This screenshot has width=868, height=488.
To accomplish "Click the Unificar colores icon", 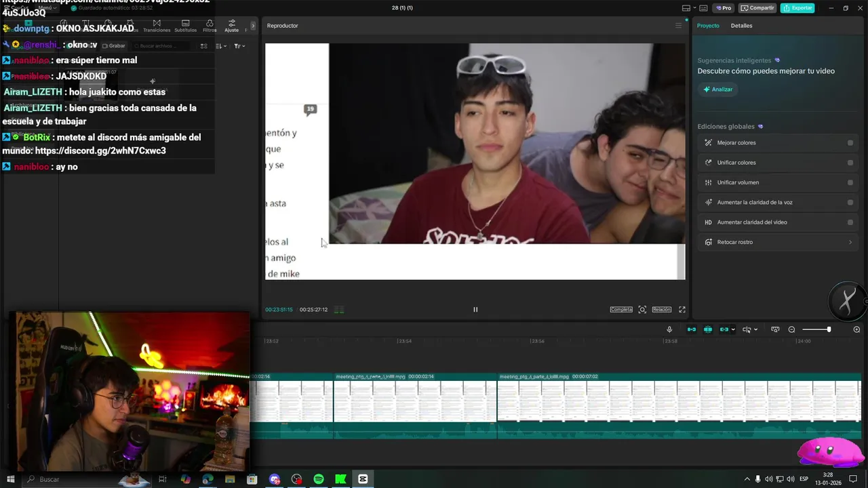I will pos(708,163).
